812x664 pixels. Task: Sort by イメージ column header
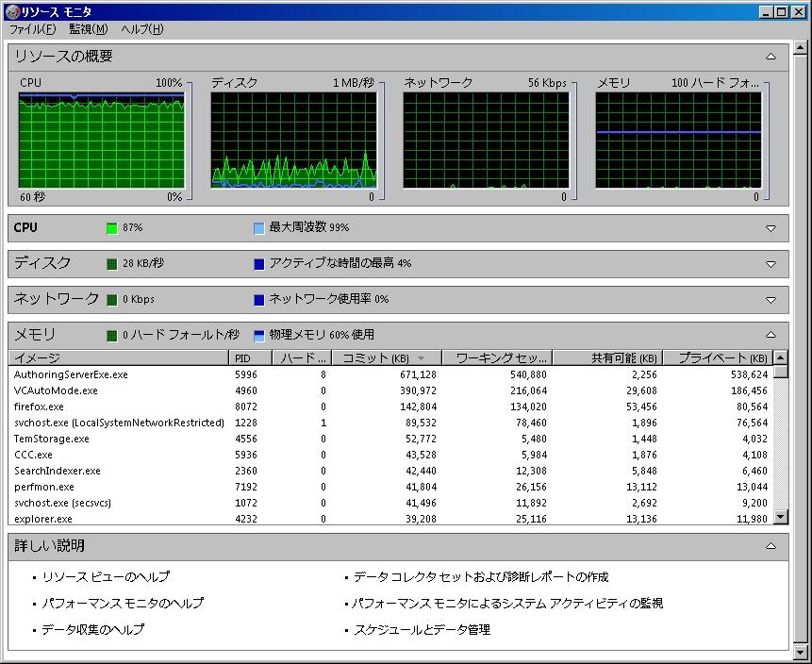pyautogui.click(x=119, y=357)
